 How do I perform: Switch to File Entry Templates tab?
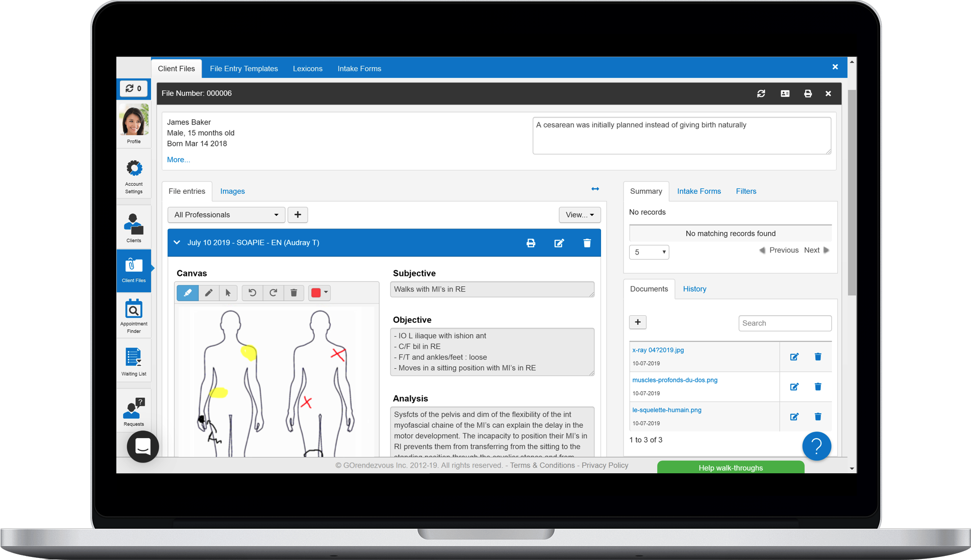(x=244, y=68)
